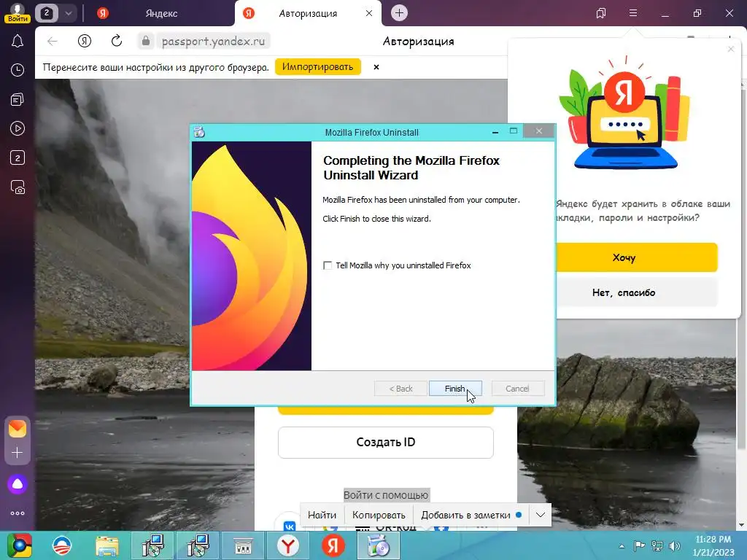Image resolution: width=747 pixels, height=560 pixels.
Task: Show hidden system tray icons
Action: click(622, 546)
